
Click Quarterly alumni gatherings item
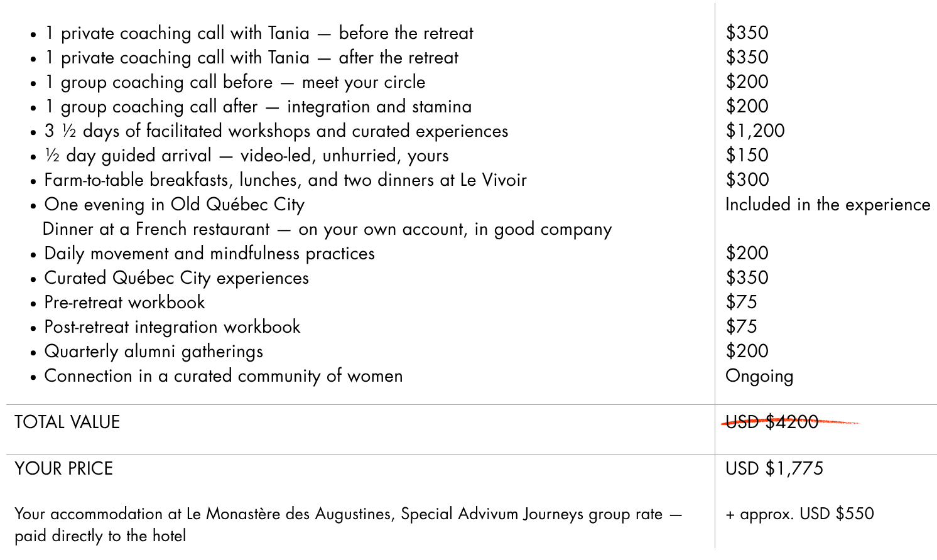(x=153, y=352)
